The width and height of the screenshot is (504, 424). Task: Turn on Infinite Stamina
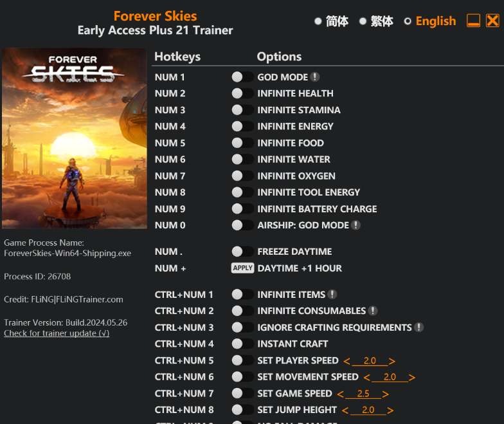point(242,110)
